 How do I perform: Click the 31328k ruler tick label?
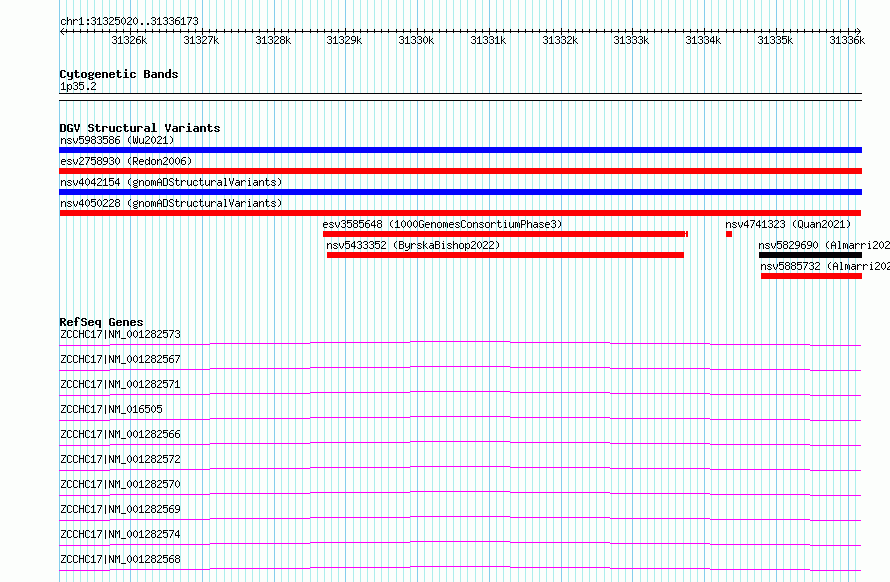click(x=273, y=40)
